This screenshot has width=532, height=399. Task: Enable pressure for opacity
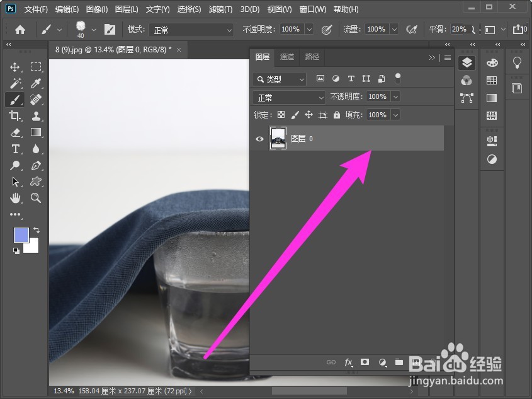coord(326,30)
